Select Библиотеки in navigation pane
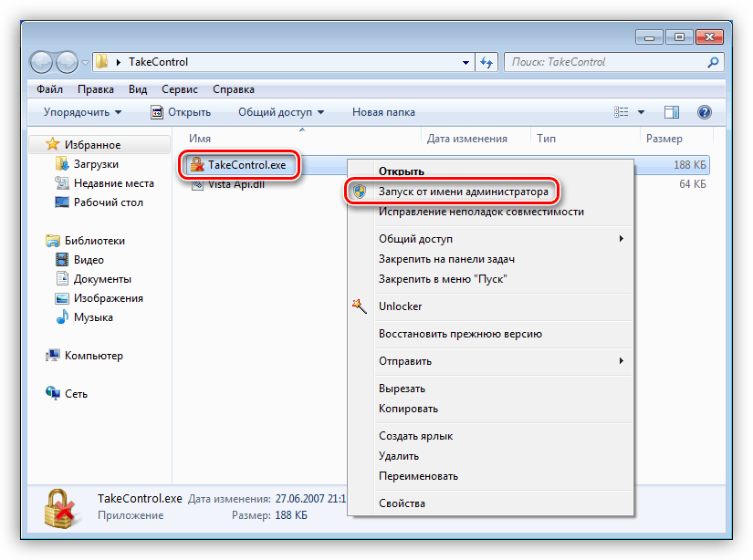 point(95,241)
